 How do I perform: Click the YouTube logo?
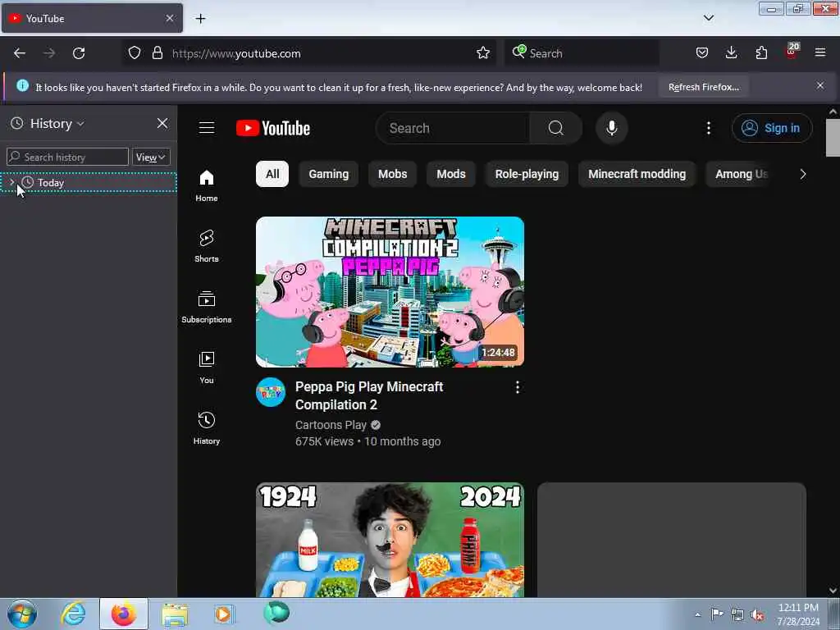[273, 129]
